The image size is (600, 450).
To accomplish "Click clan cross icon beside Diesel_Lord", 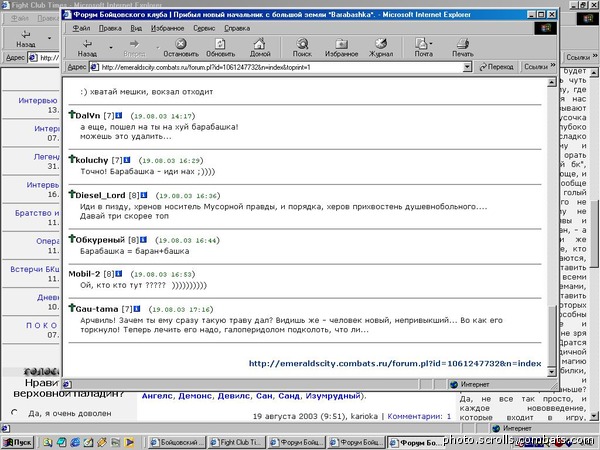I will pyautogui.click(x=72, y=194).
